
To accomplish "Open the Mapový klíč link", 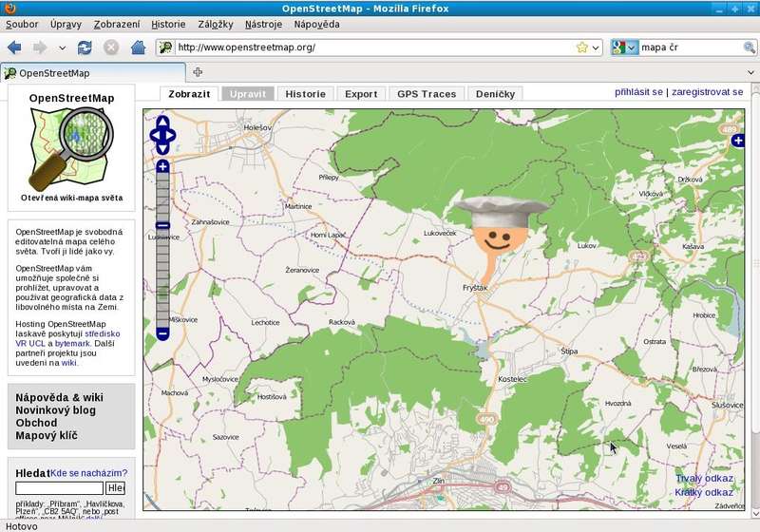I will [x=47, y=436].
